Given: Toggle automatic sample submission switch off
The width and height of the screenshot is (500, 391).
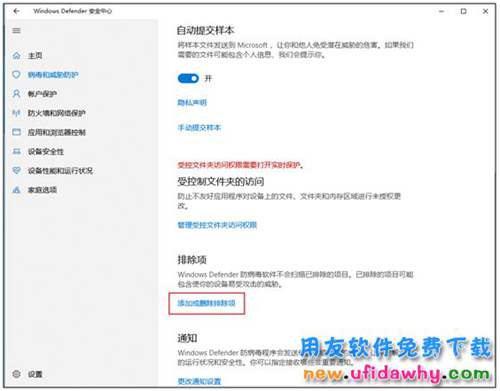Looking at the screenshot, I should pos(188,78).
